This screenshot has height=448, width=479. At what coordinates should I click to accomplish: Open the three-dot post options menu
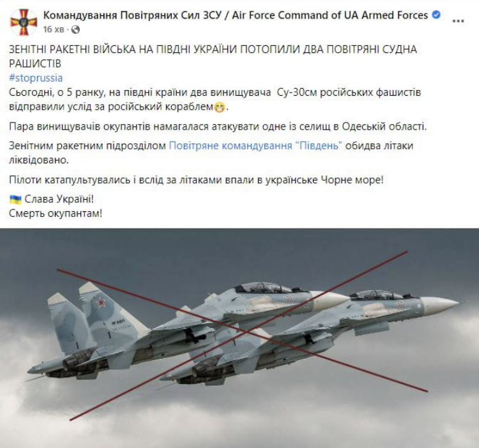[x=458, y=21]
